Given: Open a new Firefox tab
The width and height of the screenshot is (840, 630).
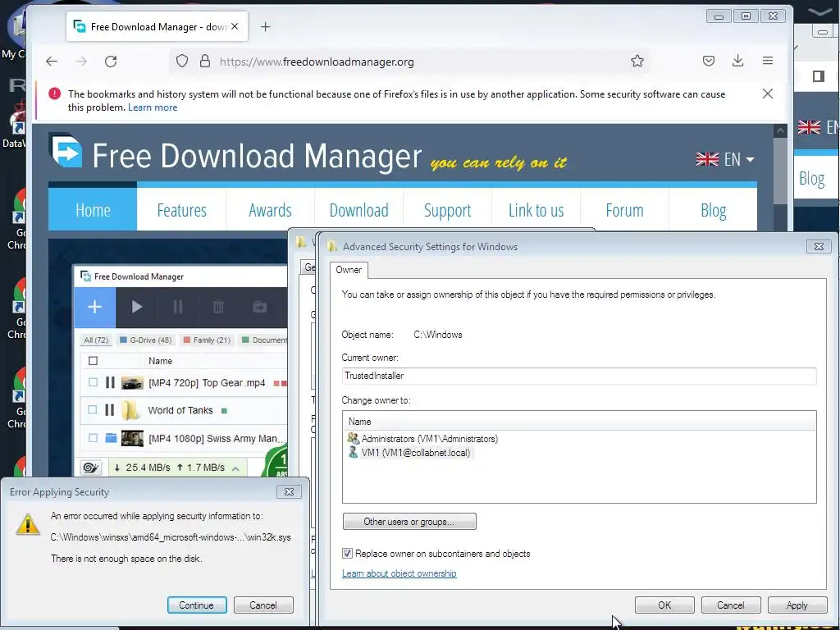Looking at the screenshot, I should pyautogui.click(x=265, y=27).
